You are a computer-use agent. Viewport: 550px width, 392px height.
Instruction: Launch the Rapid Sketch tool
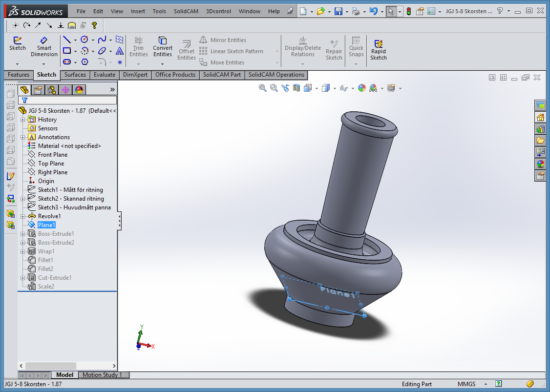pyautogui.click(x=378, y=50)
